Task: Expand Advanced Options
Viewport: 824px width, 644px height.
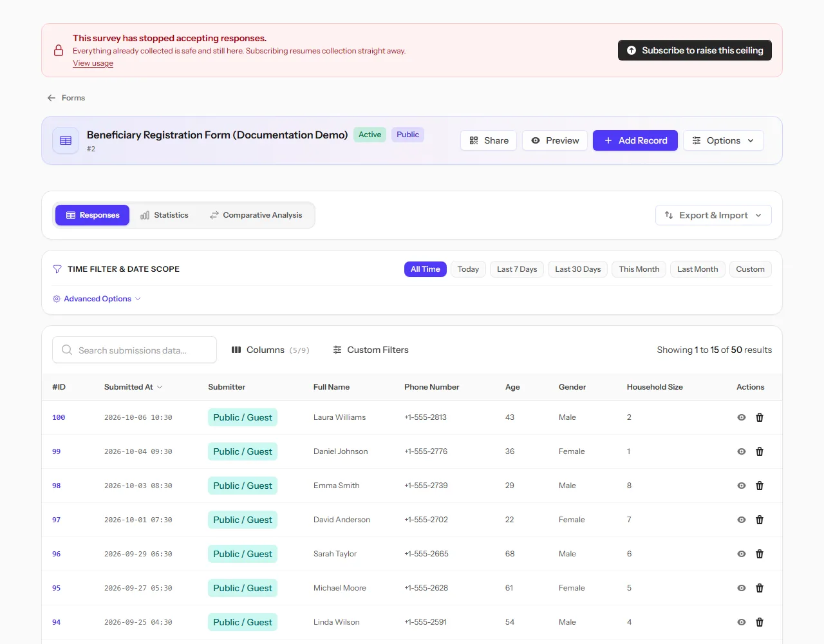Action: tap(97, 299)
